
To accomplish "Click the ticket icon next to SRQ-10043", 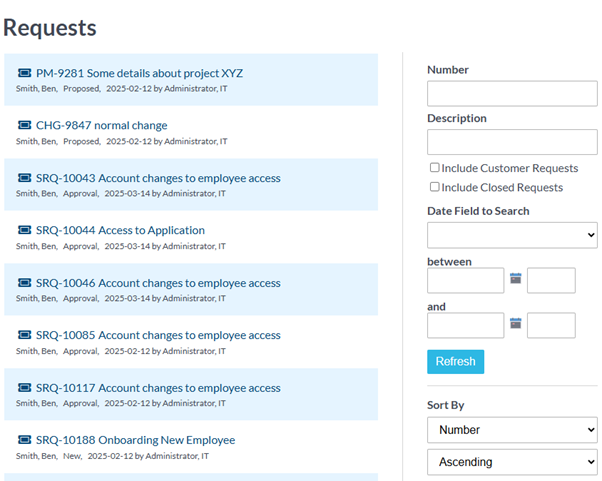I will pos(25,178).
